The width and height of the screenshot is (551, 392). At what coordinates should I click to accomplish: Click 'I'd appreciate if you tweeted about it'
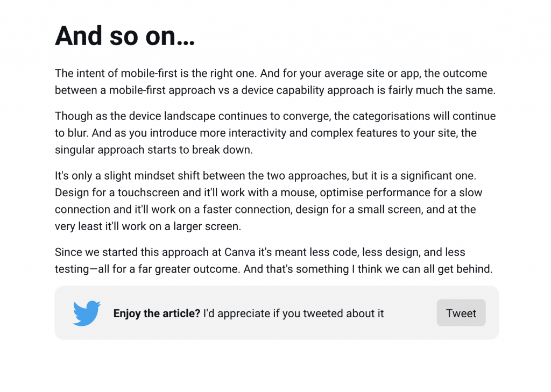point(293,313)
